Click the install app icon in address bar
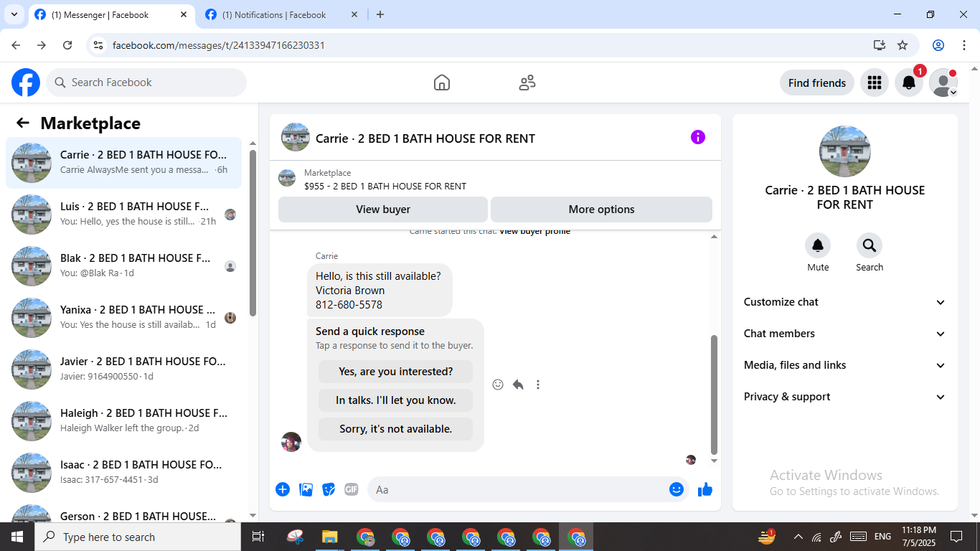980x551 pixels. click(x=880, y=45)
